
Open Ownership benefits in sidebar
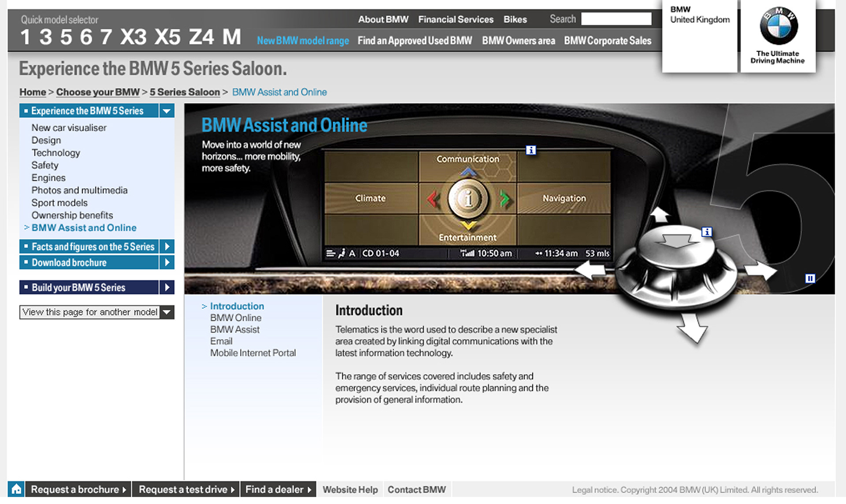(x=72, y=215)
